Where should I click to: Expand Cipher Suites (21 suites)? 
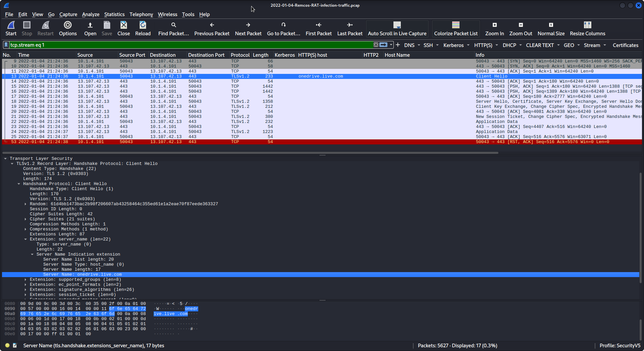(x=25, y=219)
